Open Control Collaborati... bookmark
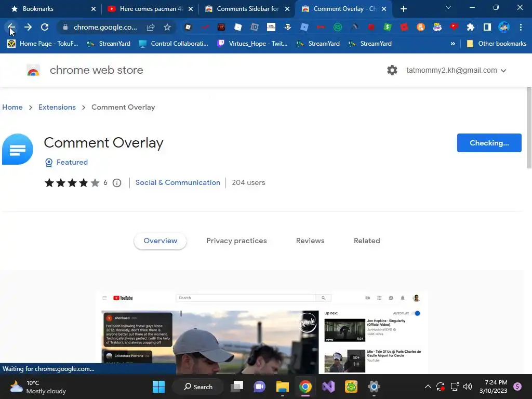 point(174,44)
